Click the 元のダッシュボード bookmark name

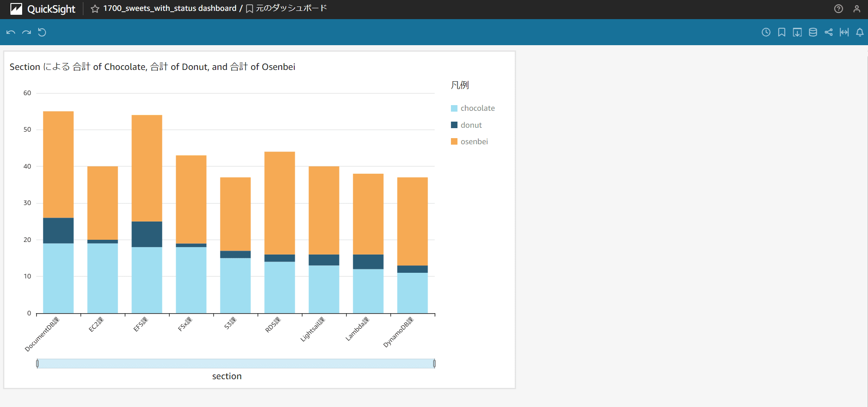tap(291, 8)
